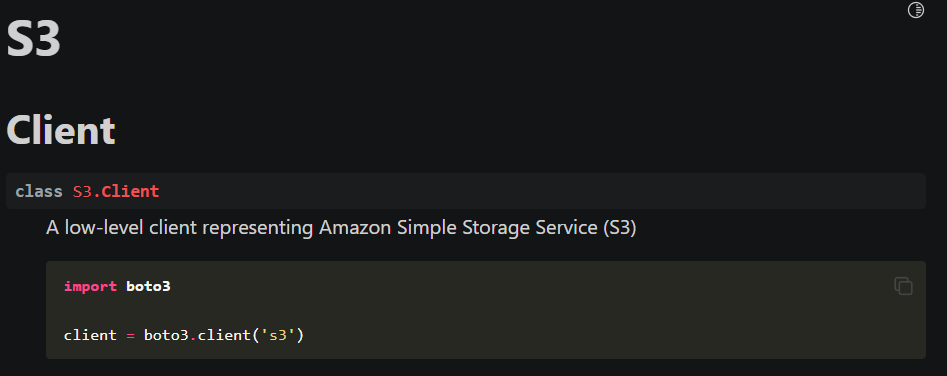
Task: Click the bold .Client class name
Action: [x=127, y=191]
